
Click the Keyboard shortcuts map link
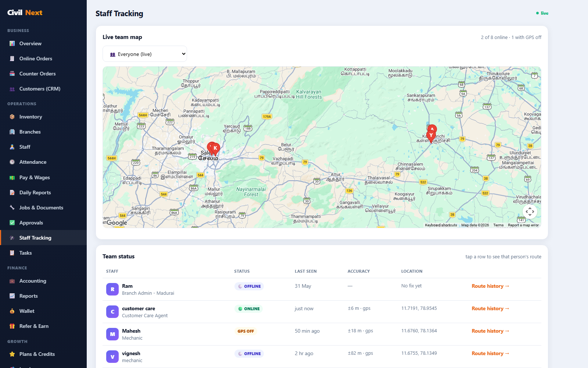[441, 225]
